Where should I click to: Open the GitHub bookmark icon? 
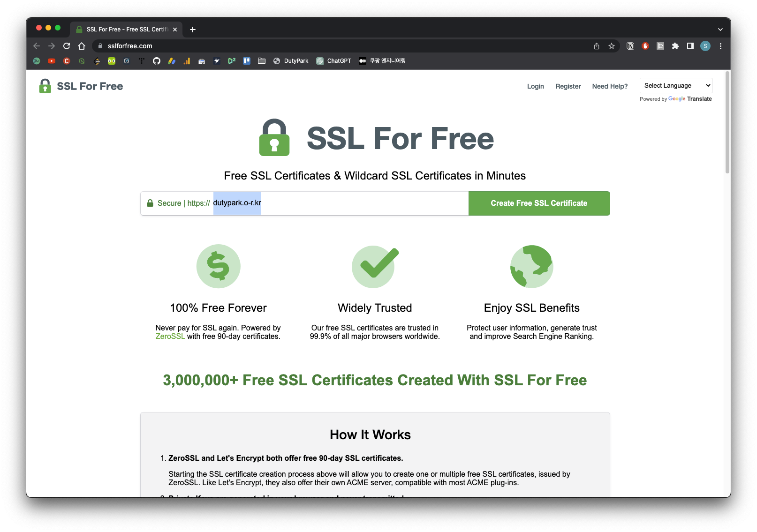[x=157, y=61]
